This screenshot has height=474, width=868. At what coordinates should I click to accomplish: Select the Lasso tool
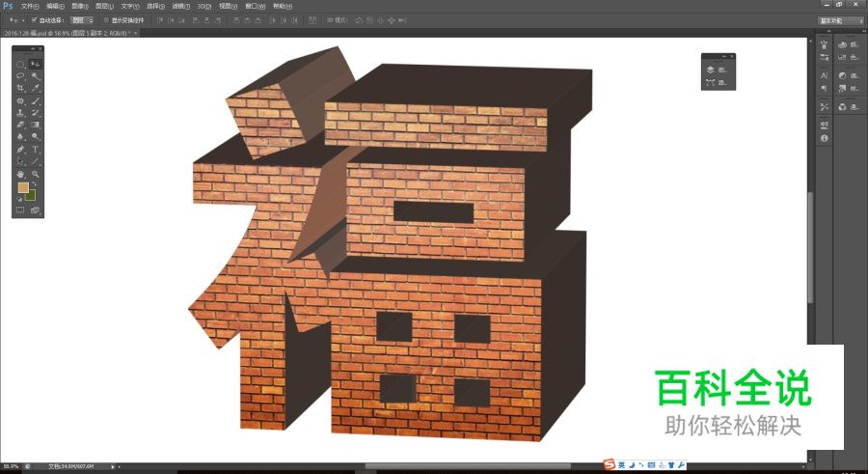point(20,75)
